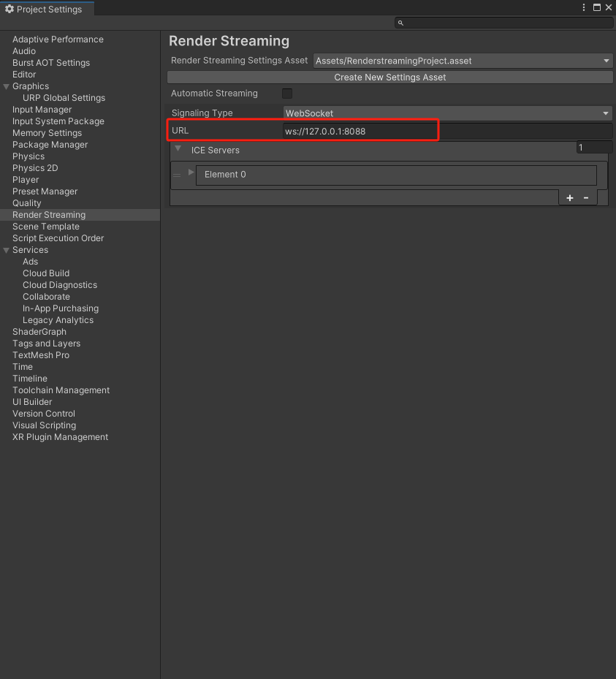
Task: Collapse the Graphics category in sidebar
Action: [7, 86]
